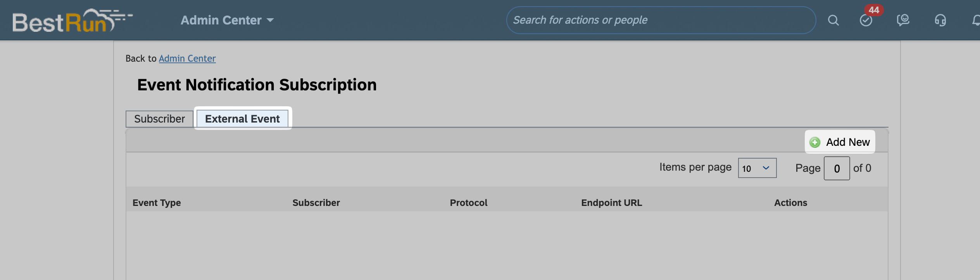The width and height of the screenshot is (980, 280).
Task: Open the chat feedback bubble icon
Action: (x=903, y=20)
